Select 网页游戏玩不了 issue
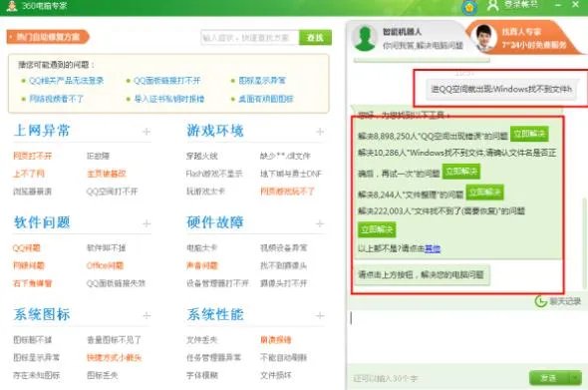588x390 pixels. point(287,192)
